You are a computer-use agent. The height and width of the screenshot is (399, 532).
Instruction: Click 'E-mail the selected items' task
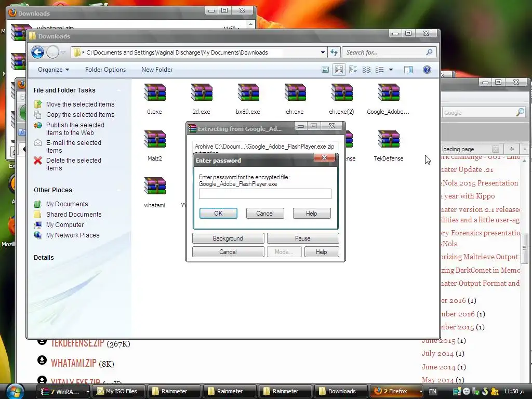click(x=74, y=147)
